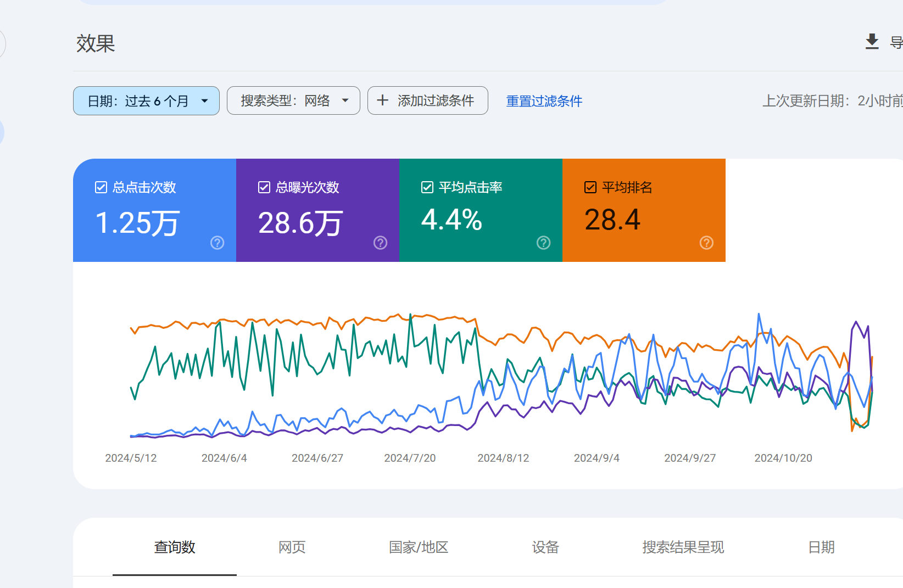Uncheck the 平均排名 checkbox

pos(590,187)
